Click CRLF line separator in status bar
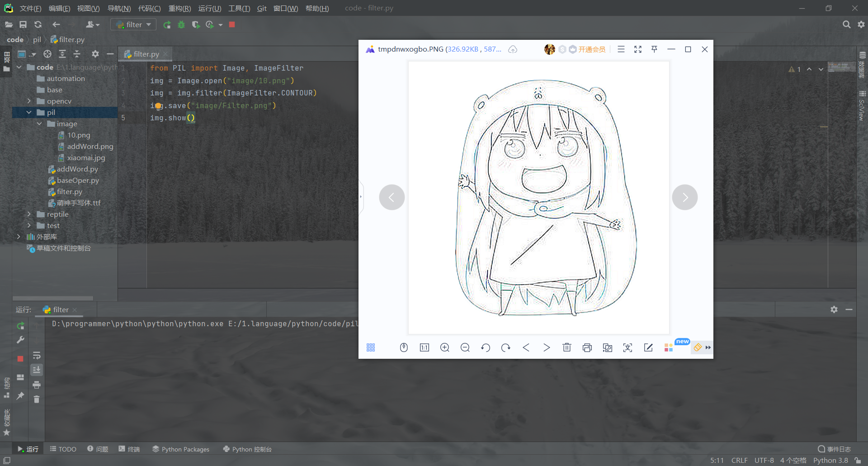868x466 pixels. click(740, 460)
